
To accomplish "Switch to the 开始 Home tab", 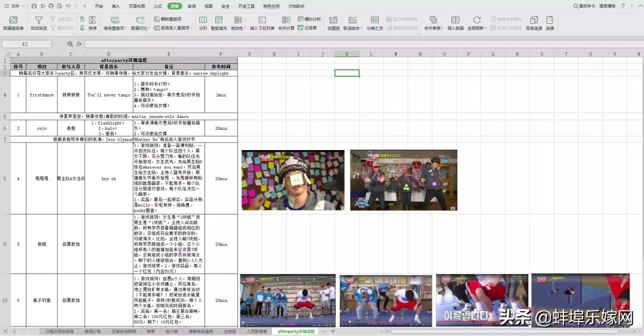I will (99, 6).
